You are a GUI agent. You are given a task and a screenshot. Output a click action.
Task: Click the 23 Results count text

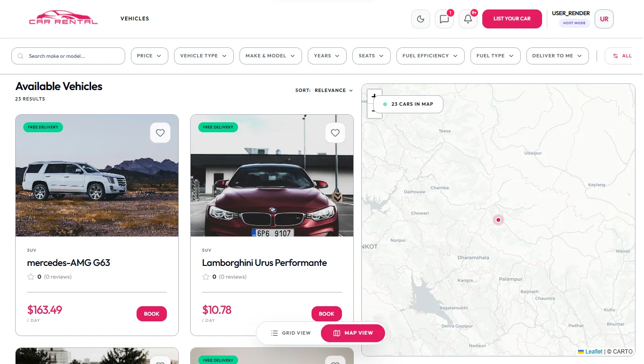(30, 99)
